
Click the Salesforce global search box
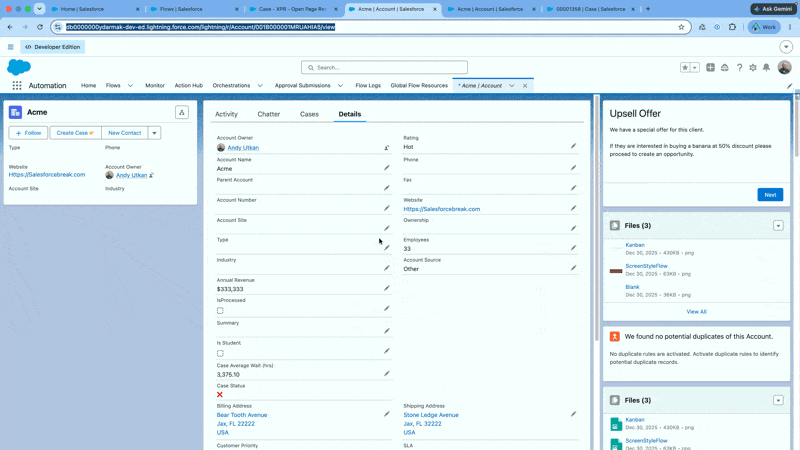[384, 67]
